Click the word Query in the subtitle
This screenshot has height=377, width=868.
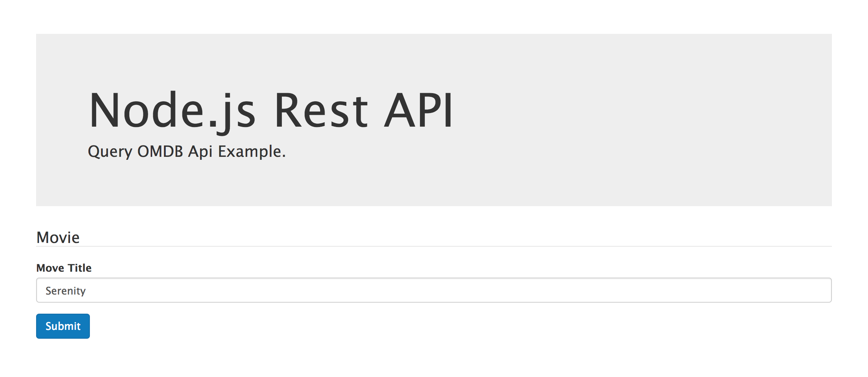(x=110, y=152)
